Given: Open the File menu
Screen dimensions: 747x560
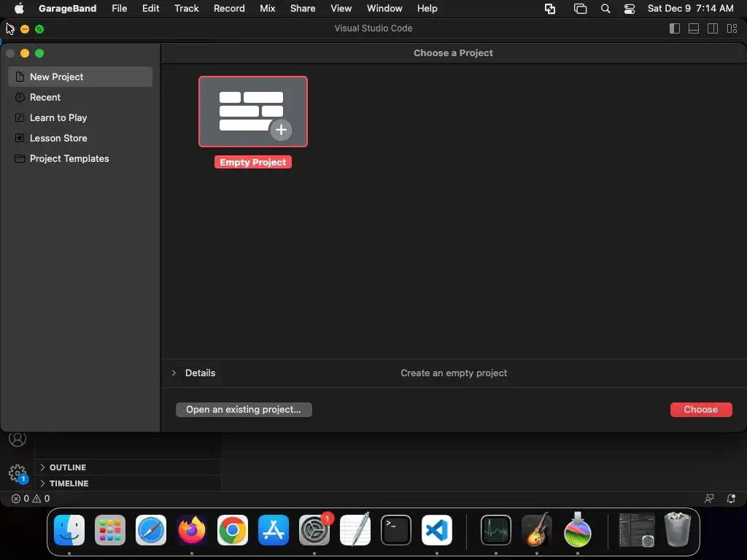Looking at the screenshot, I should pyautogui.click(x=119, y=8).
